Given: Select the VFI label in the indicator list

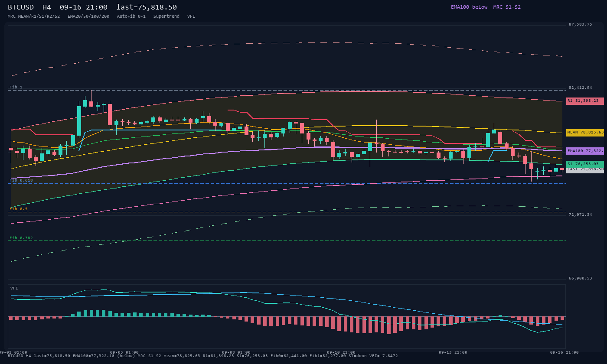Looking at the screenshot, I should [191, 16].
